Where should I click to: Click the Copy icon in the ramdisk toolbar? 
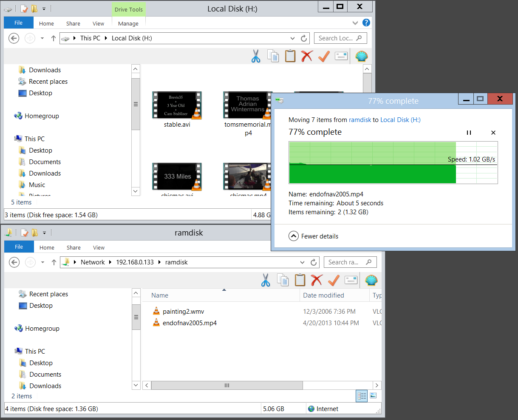click(283, 280)
